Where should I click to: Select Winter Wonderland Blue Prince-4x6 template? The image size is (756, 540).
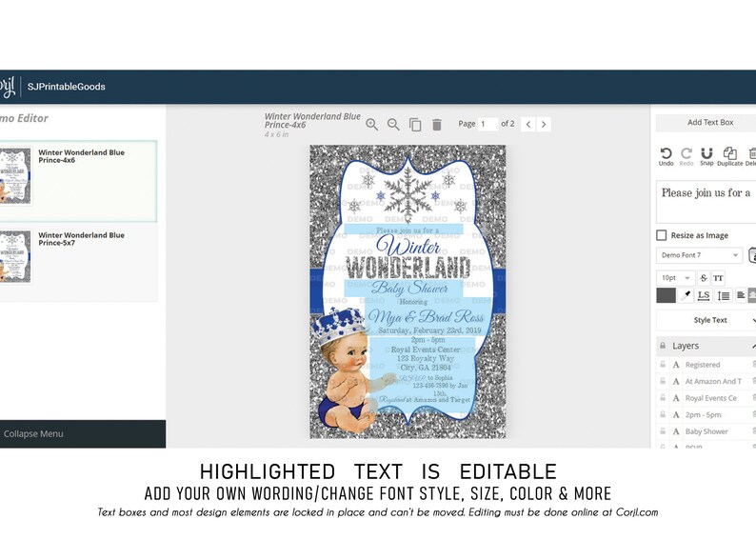click(x=78, y=181)
